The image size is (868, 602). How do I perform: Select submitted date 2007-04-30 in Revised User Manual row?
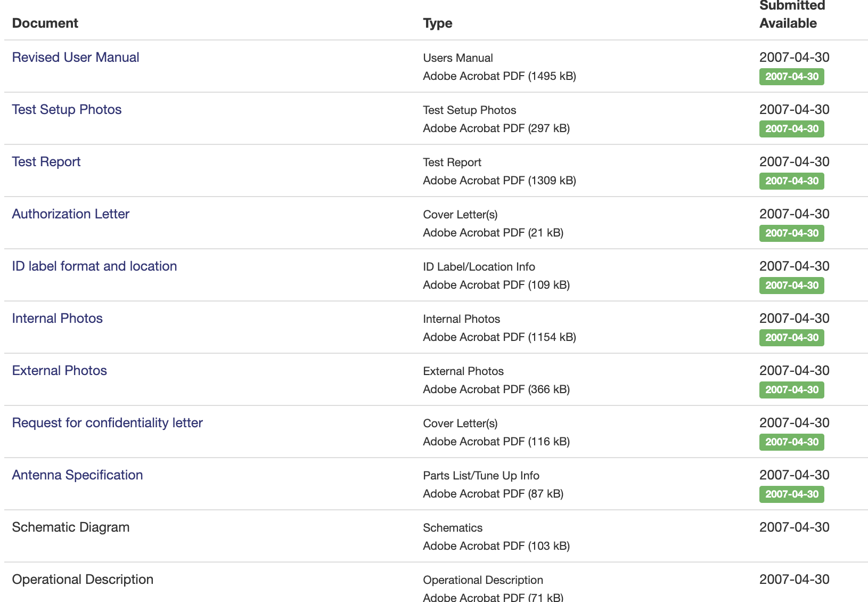tap(795, 57)
